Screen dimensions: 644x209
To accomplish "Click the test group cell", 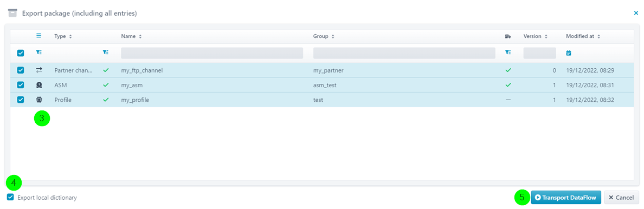I will point(318,100).
